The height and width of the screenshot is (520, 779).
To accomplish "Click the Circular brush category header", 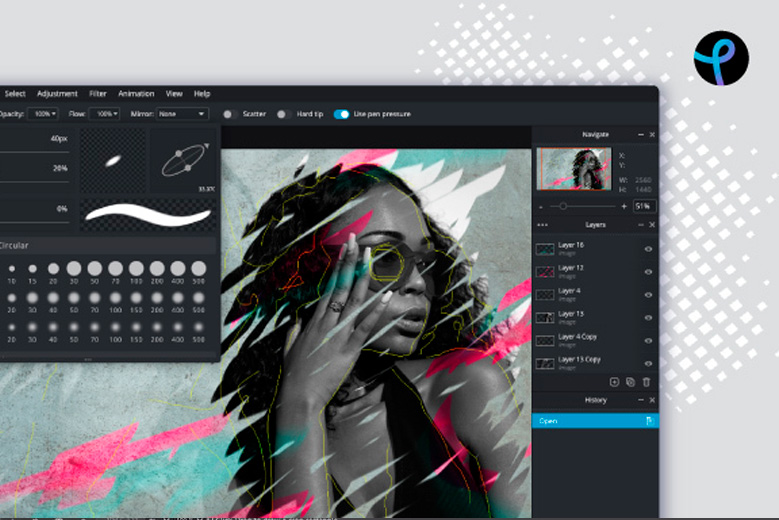I will [108, 245].
